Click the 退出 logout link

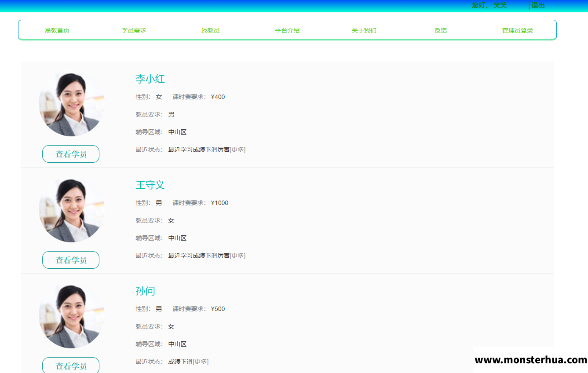(538, 5)
